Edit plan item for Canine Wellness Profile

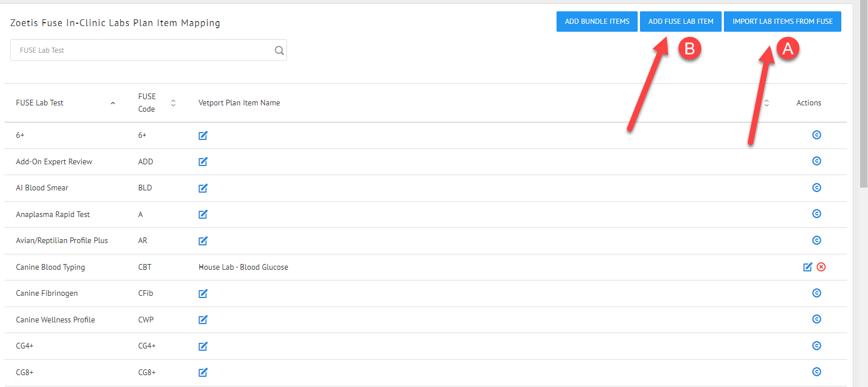click(x=203, y=320)
